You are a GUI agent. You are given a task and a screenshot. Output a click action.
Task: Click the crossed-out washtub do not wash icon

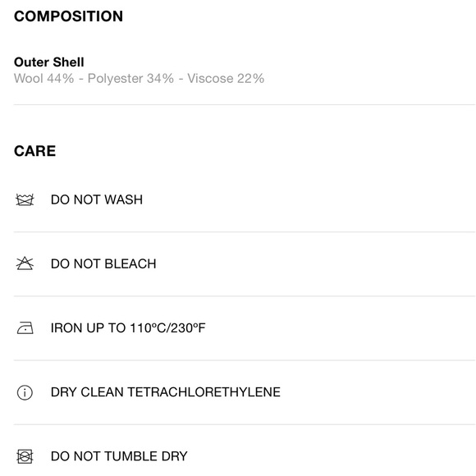click(25, 199)
